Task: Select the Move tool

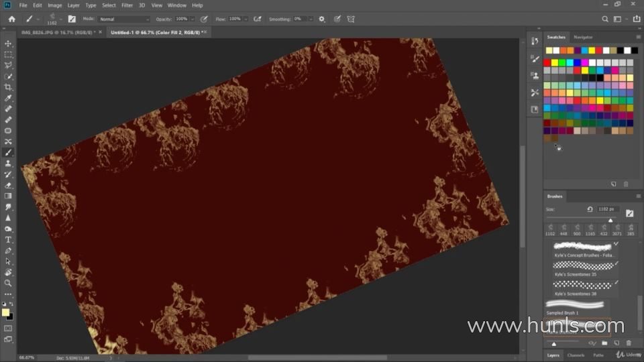Action: point(8,44)
